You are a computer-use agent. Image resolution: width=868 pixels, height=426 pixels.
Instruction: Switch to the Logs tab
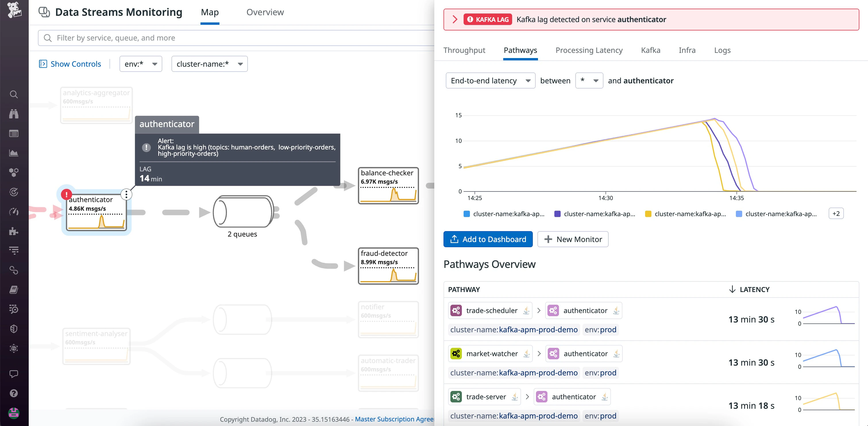722,50
